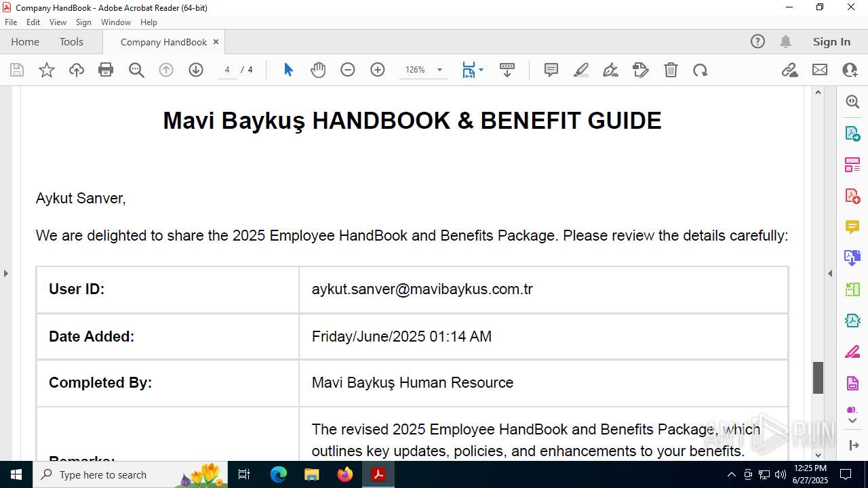This screenshot has height=488, width=868.
Task: Open Microsoft Edge from the taskbar
Action: pyautogui.click(x=279, y=474)
